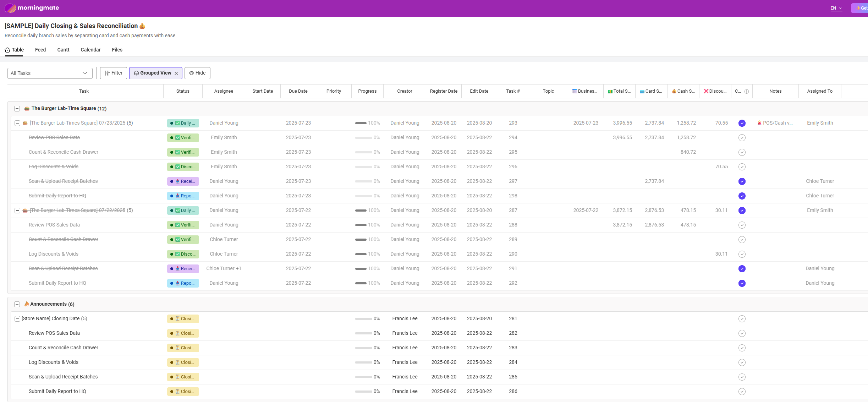Click the morningmate logo icon

(x=10, y=8)
